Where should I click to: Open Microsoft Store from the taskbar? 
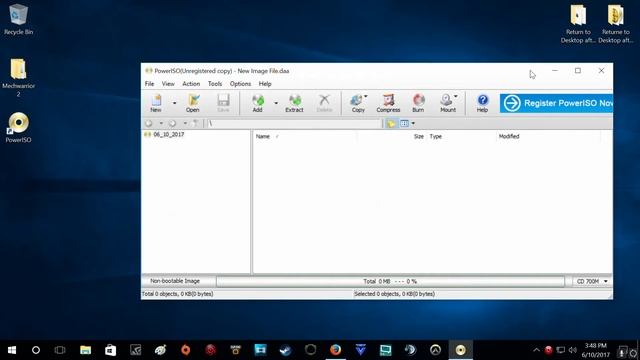(110, 350)
